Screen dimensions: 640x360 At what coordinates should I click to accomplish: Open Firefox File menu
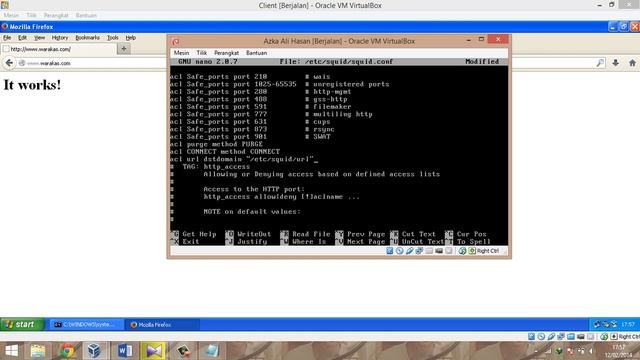7,38
